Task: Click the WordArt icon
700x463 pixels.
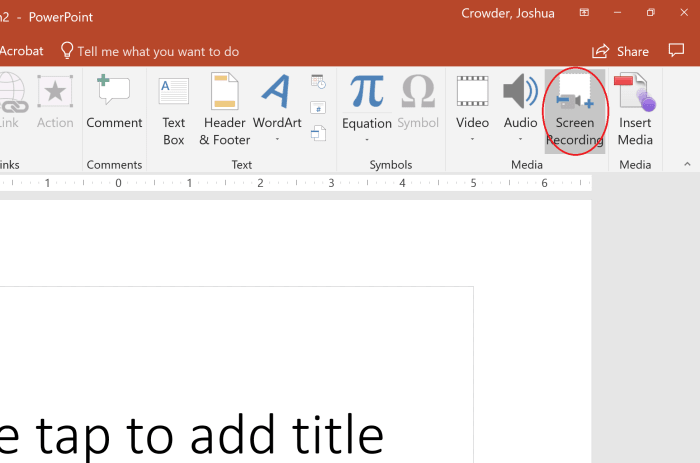Action: click(277, 92)
